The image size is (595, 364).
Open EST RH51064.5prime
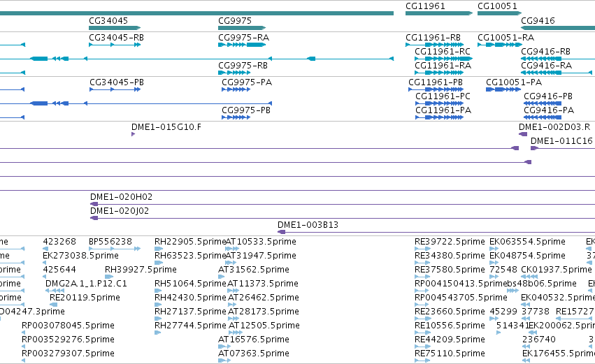pos(190,284)
